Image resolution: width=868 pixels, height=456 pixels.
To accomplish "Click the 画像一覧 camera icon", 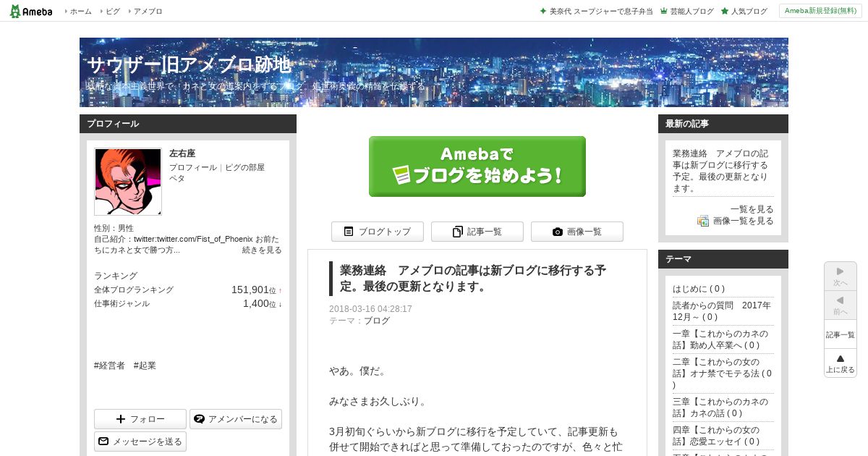I will tap(558, 232).
